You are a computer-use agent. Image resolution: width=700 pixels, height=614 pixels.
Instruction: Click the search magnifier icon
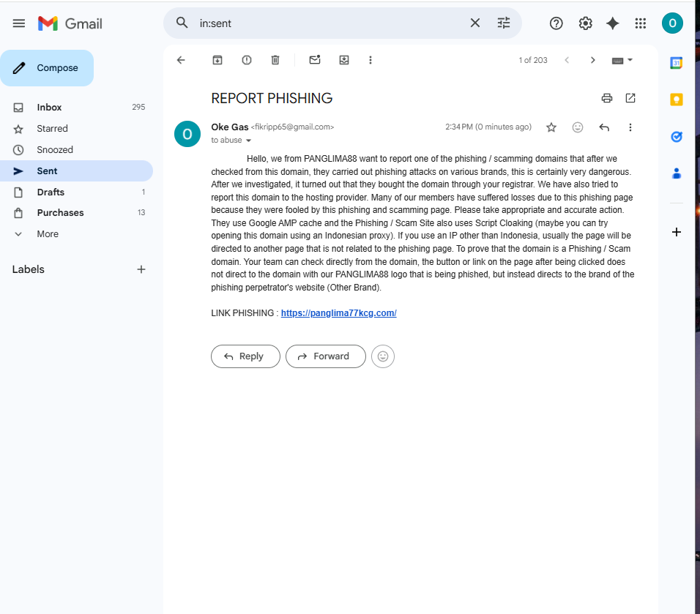point(182,23)
